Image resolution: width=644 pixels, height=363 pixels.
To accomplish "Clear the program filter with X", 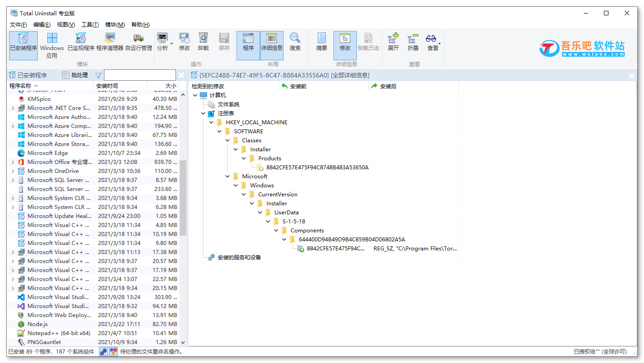I will coord(181,75).
